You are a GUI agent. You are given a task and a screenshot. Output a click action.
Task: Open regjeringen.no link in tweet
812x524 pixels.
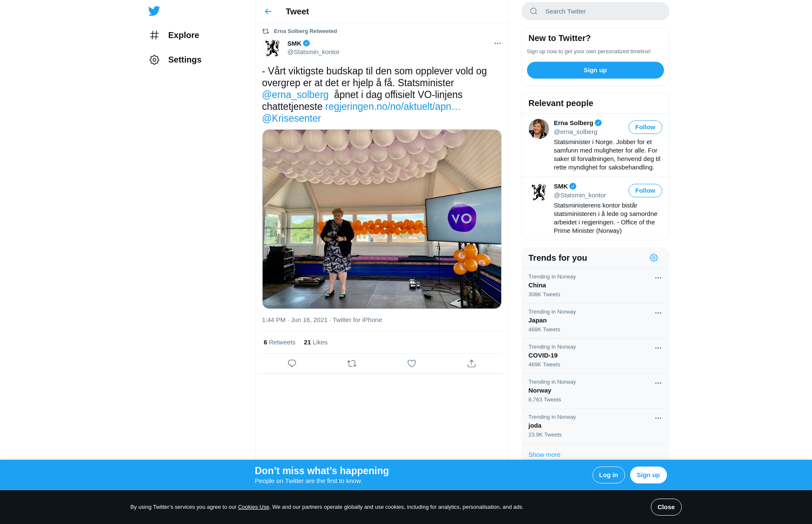point(392,106)
